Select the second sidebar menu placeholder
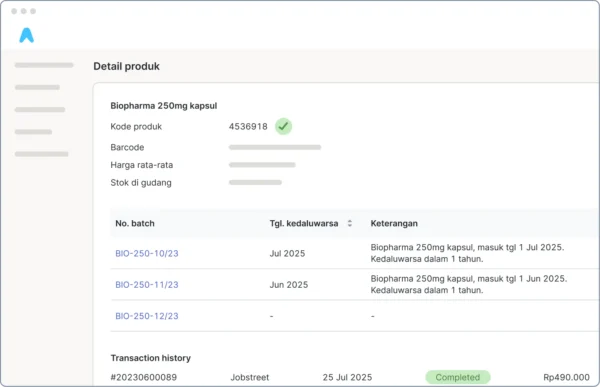This screenshot has height=387, width=600. pyautogui.click(x=37, y=87)
